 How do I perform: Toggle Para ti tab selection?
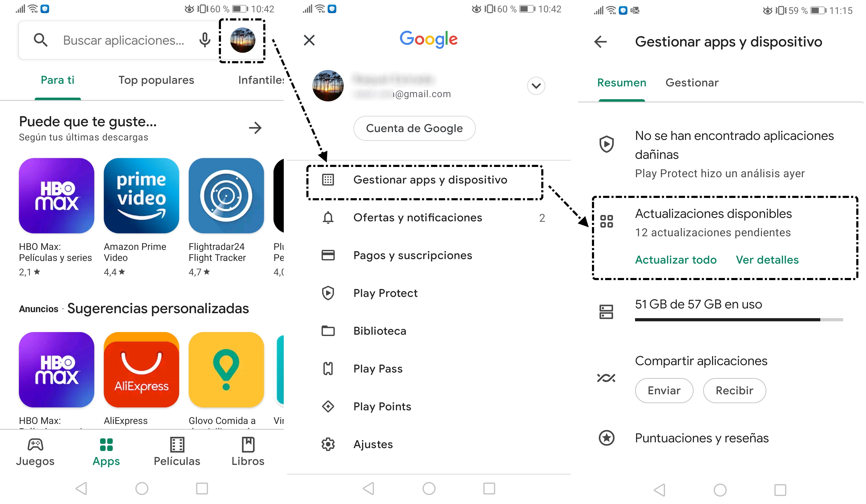[x=58, y=80]
